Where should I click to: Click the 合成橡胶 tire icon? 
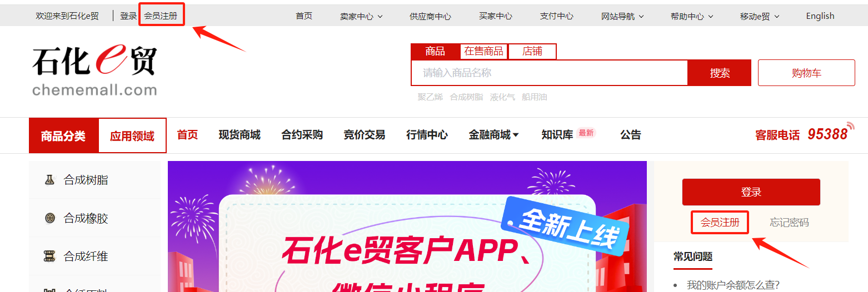click(x=50, y=218)
